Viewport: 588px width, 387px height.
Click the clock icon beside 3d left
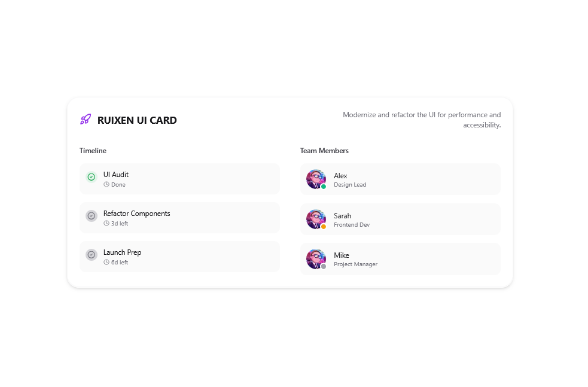(x=106, y=224)
